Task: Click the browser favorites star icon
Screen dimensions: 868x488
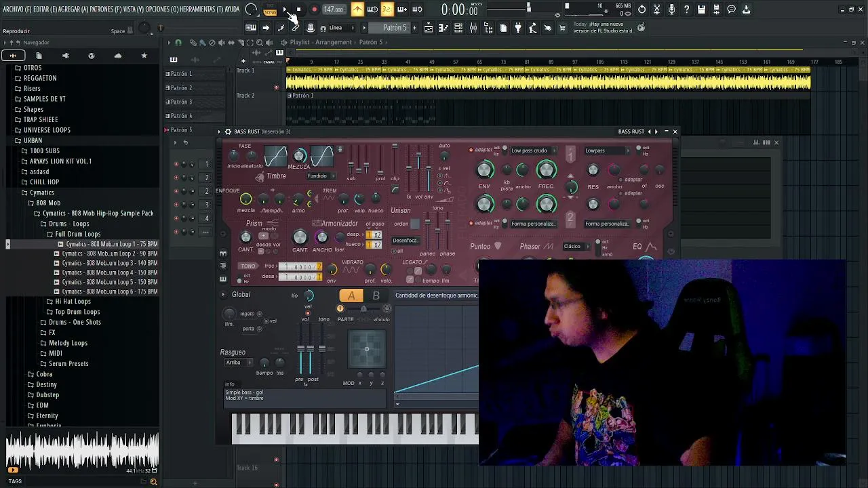Action: 144,56
